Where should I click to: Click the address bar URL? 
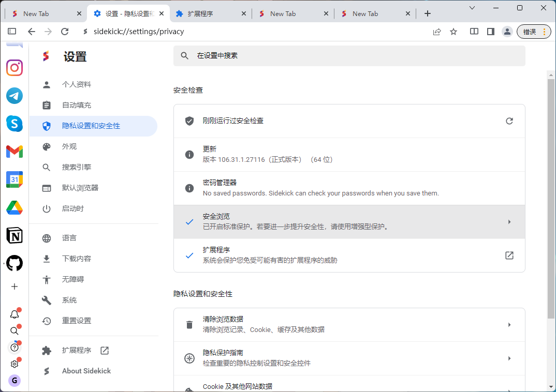(x=139, y=32)
